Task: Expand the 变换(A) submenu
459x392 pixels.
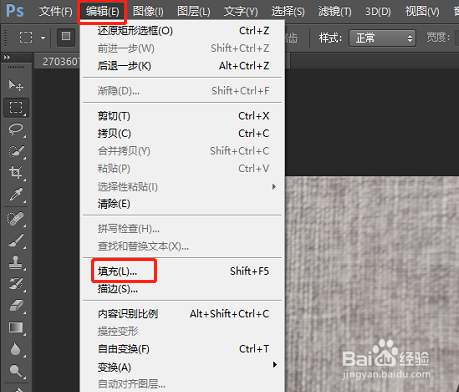Action: point(275,365)
